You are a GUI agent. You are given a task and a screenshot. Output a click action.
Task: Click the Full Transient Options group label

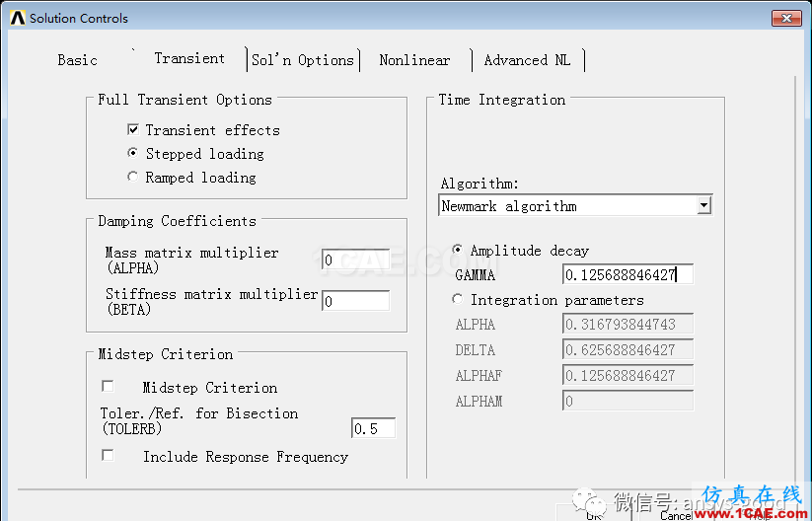[x=185, y=100]
